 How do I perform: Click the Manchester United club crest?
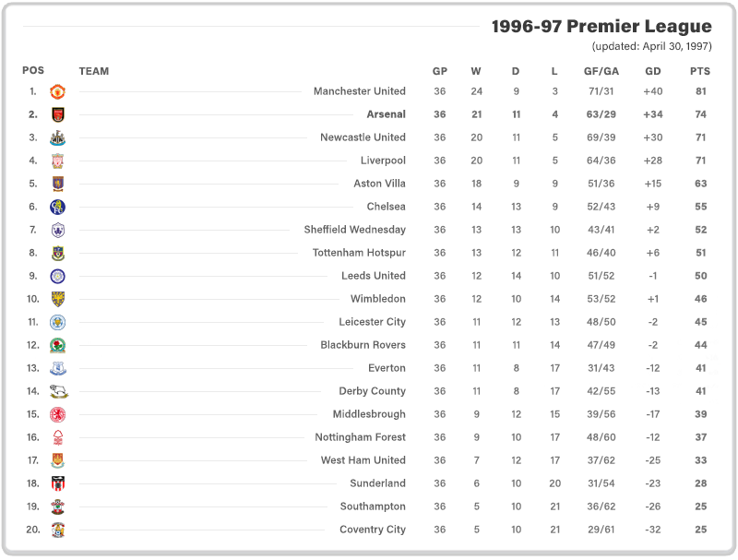[x=57, y=91]
